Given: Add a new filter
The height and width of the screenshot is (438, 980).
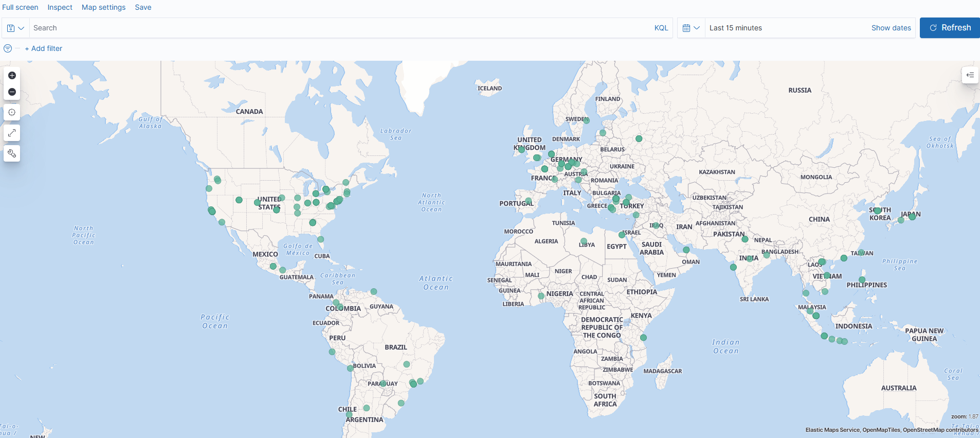Looking at the screenshot, I should [x=44, y=48].
